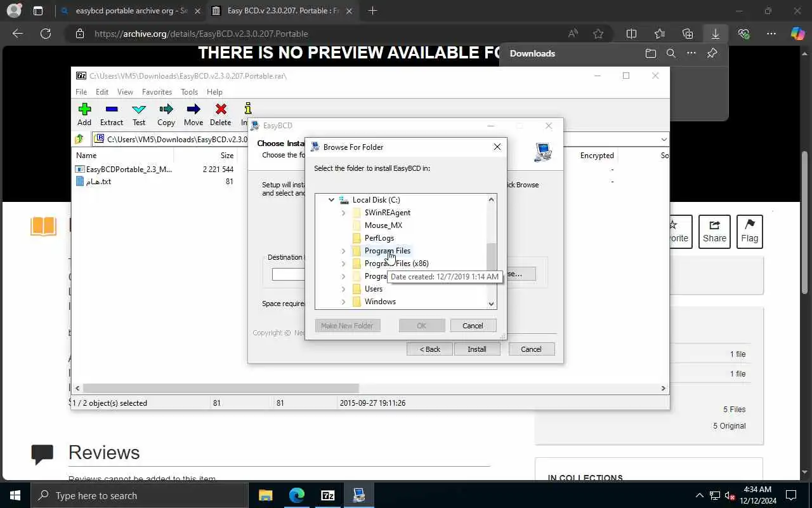Viewport: 812px width, 508px height.
Task: Select the PerfLogs folder
Action: pos(379,238)
